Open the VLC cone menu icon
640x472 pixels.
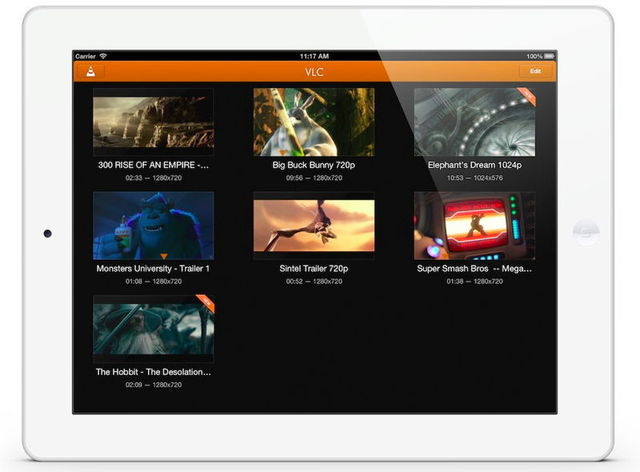pos(91,72)
